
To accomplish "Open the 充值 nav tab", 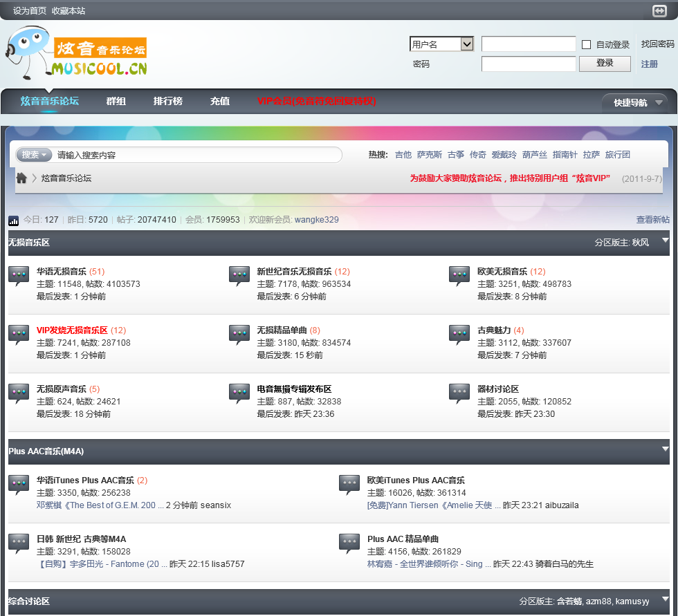I will point(220,101).
